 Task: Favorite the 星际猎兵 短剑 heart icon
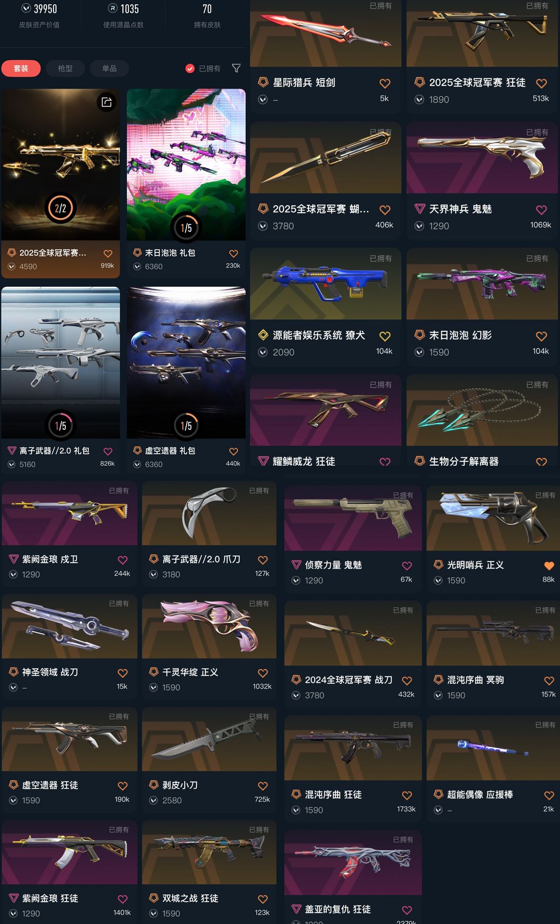385,83
